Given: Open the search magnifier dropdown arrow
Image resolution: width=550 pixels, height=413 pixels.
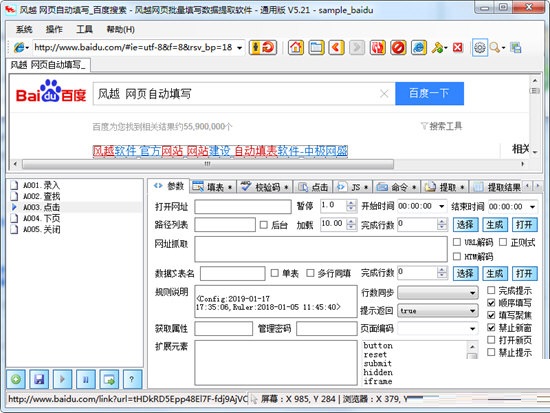Looking at the screenshot, I should coord(503,48).
